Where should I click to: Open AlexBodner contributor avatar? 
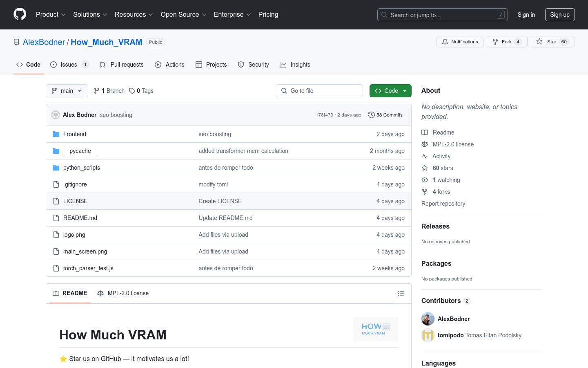pyautogui.click(x=428, y=319)
